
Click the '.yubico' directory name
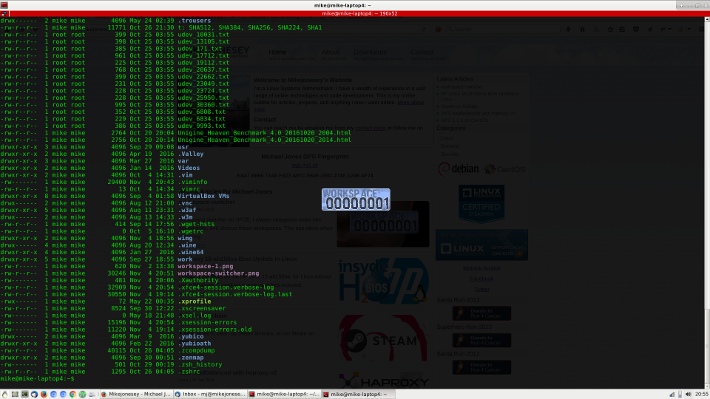click(191, 337)
